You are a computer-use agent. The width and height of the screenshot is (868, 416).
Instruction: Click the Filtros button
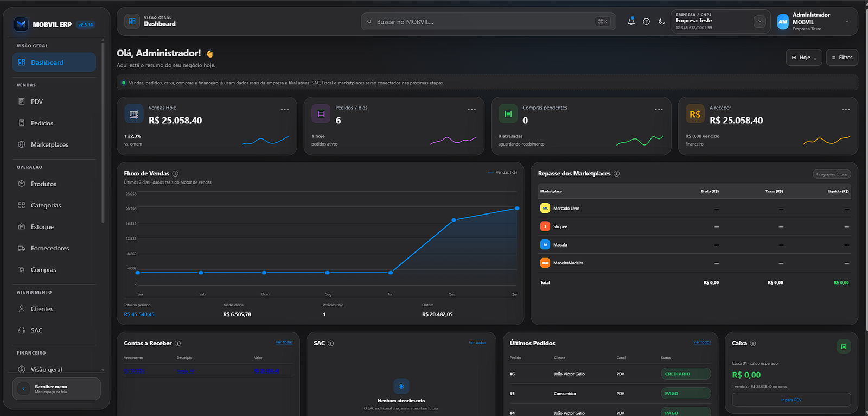(842, 58)
